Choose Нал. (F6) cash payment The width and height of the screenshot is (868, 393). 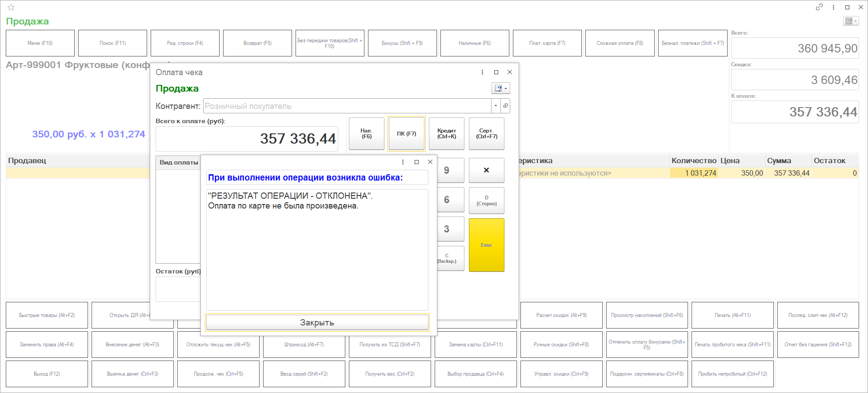(x=366, y=134)
